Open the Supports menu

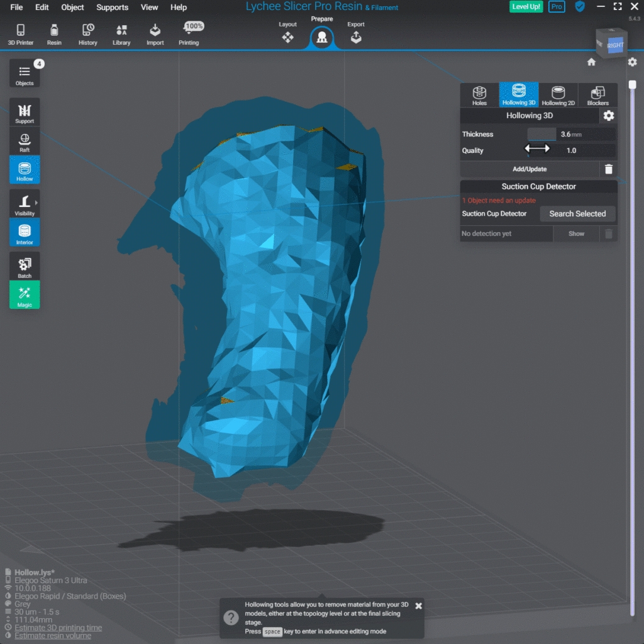112,8
